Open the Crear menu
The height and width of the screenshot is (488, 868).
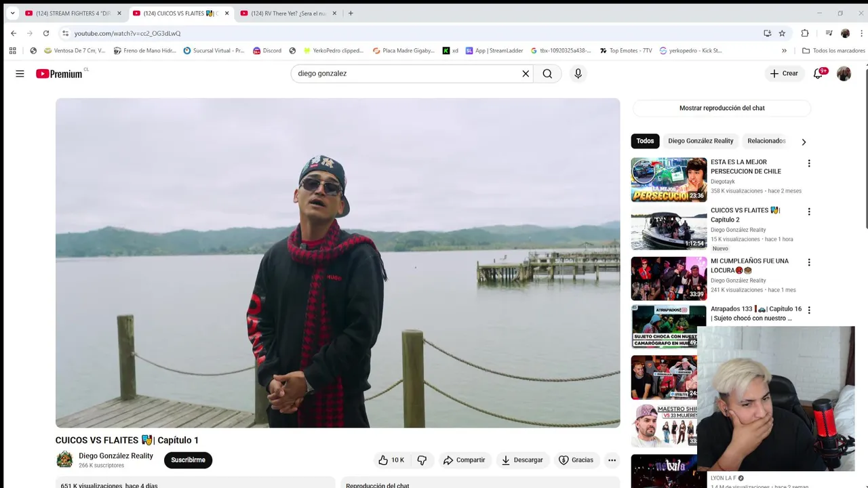[784, 73]
